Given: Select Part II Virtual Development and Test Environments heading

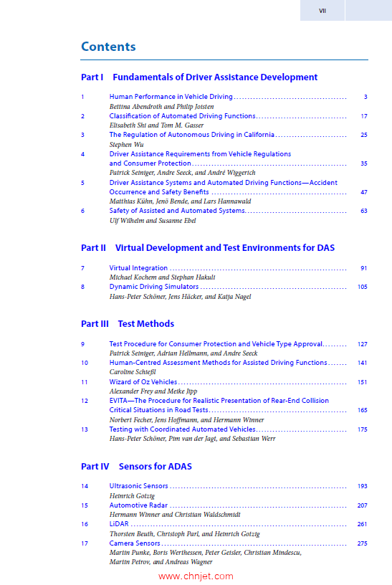Looking at the screenshot, I should (208, 248).
